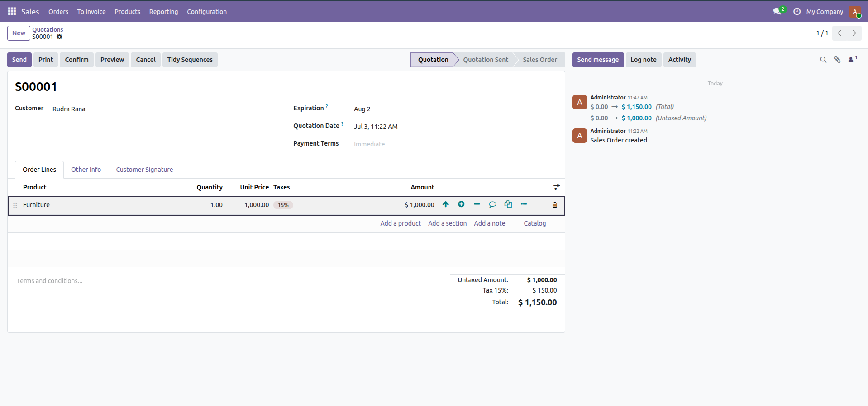Open the Products menu
Image resolution: width=868 pixels, height=406 pixels.
pos(127,12)
